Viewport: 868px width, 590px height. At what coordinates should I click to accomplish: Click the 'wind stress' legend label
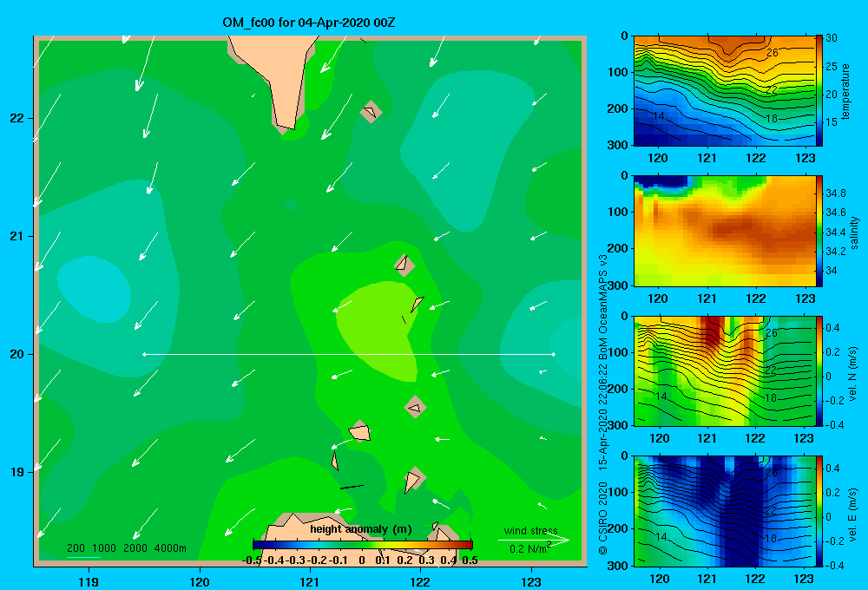point(531,531)
